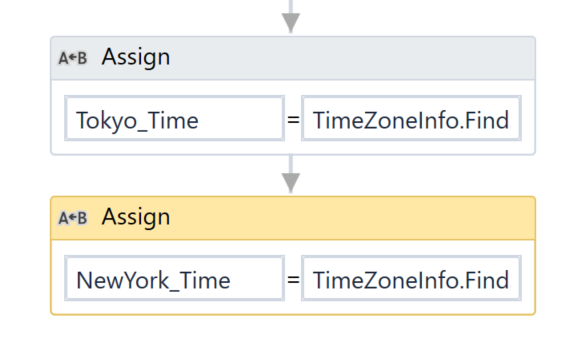The width and height of the screenshot is (583, 364).
Task: Edit the TimeZoneInfo.Find value for Tokyo_Time
Action: click(x=411, y=118)
